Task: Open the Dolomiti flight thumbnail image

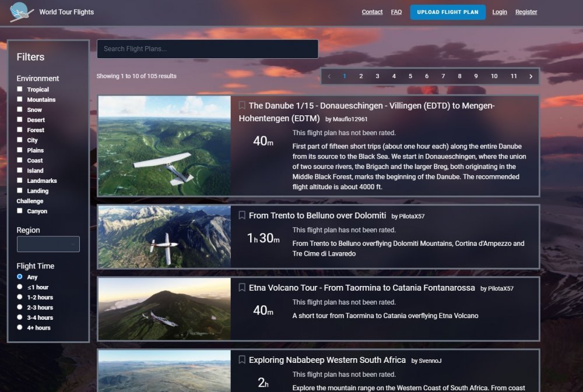Action: pos(164,236)
